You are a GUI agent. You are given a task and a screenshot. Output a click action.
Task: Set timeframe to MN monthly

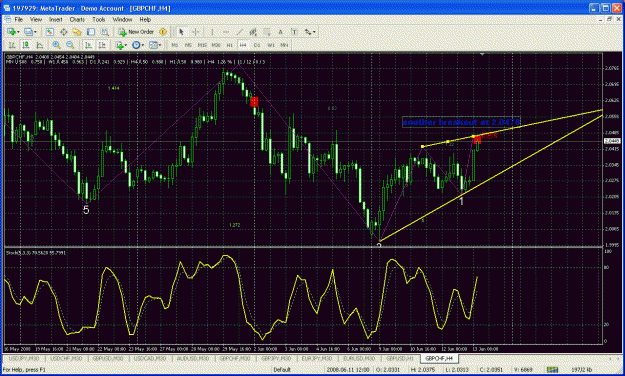pos(284,45)
